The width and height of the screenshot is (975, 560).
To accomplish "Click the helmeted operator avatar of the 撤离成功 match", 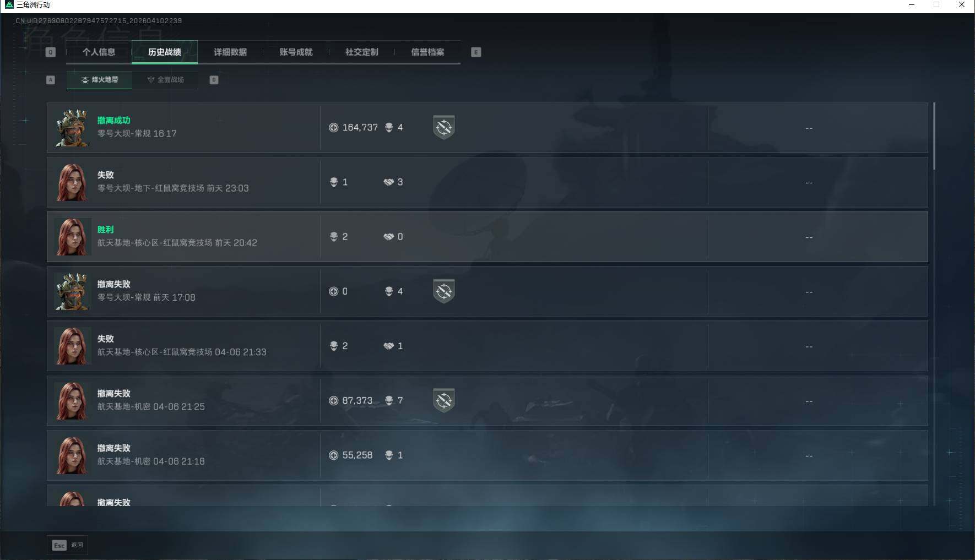I will pyautogui.click(x=72, y=128).
